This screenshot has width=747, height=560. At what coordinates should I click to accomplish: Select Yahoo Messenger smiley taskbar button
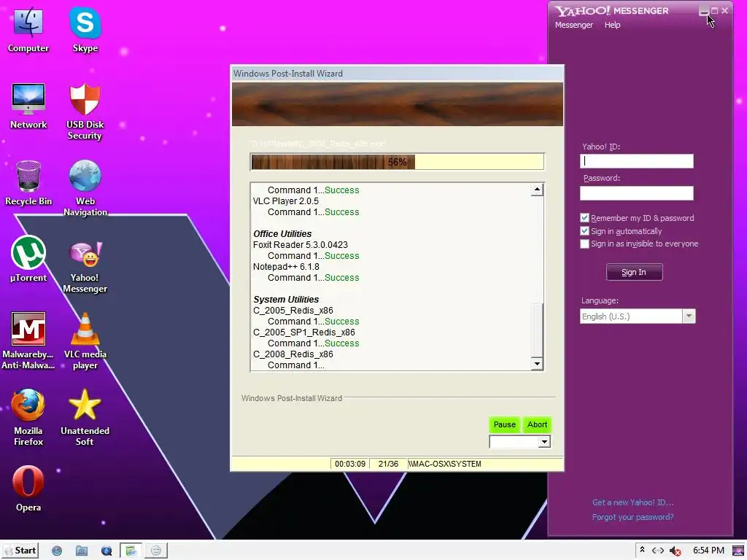click(x=156, y=551)
